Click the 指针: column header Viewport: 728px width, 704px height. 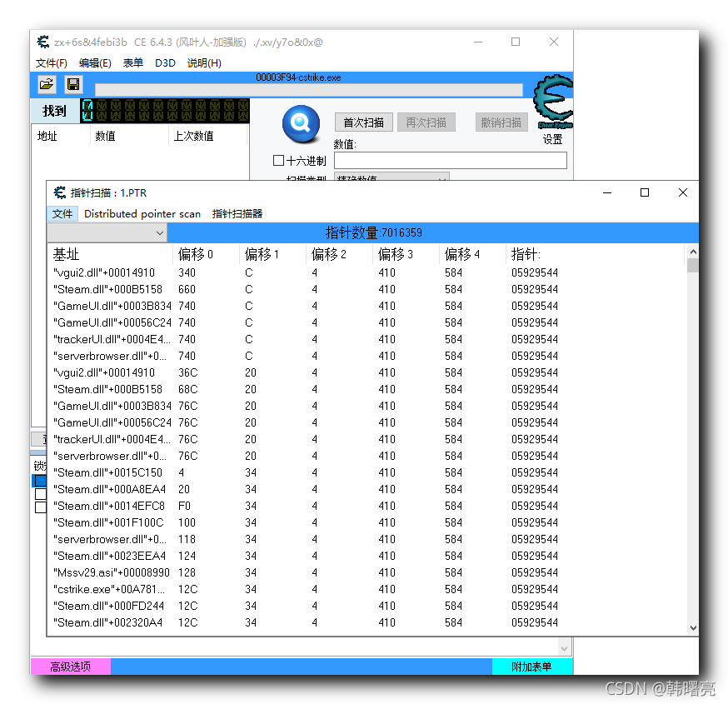point(596,254)
